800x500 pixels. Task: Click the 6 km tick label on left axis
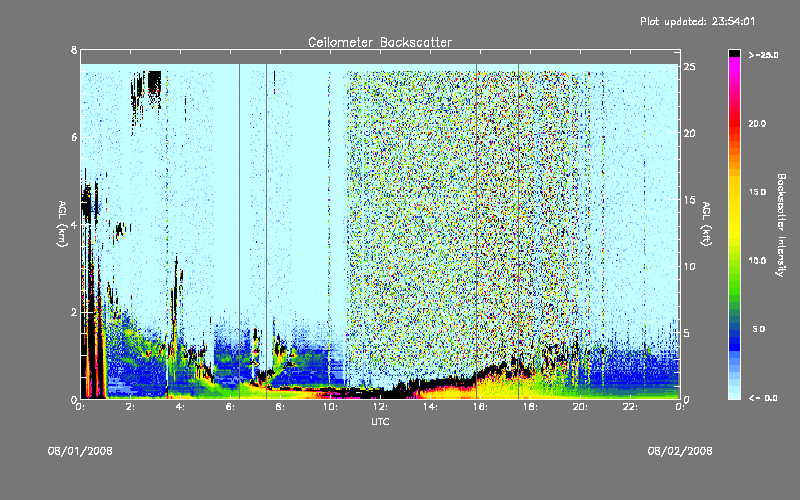74,138
